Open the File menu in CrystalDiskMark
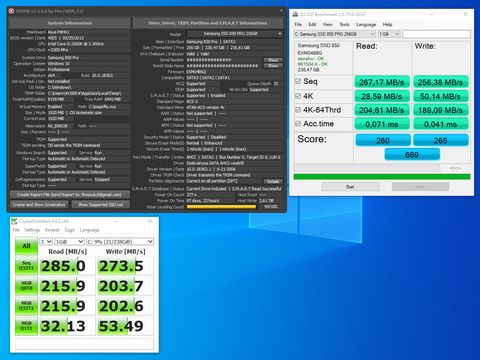Viewport: 480px width, 360px height. click(16, 230)
